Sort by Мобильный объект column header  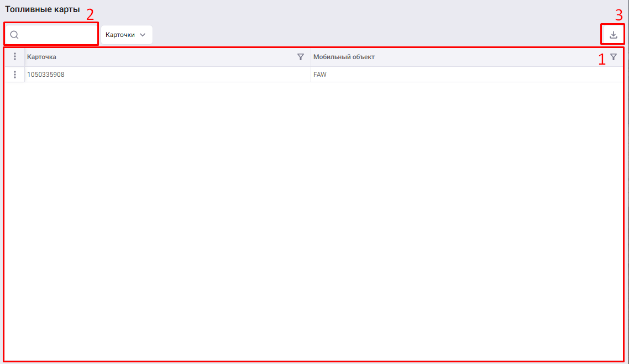pyautogui.click(x=344, y=57)
